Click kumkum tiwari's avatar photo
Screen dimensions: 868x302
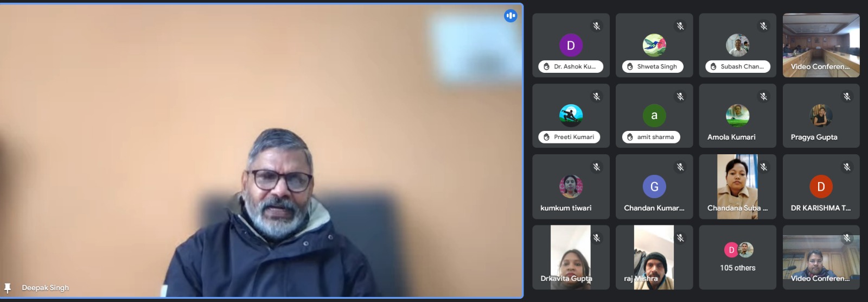pos(571,186)
